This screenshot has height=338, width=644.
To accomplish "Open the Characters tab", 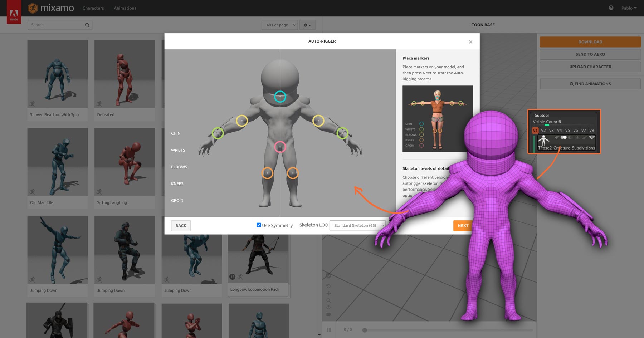I will [x=93, y=8].
